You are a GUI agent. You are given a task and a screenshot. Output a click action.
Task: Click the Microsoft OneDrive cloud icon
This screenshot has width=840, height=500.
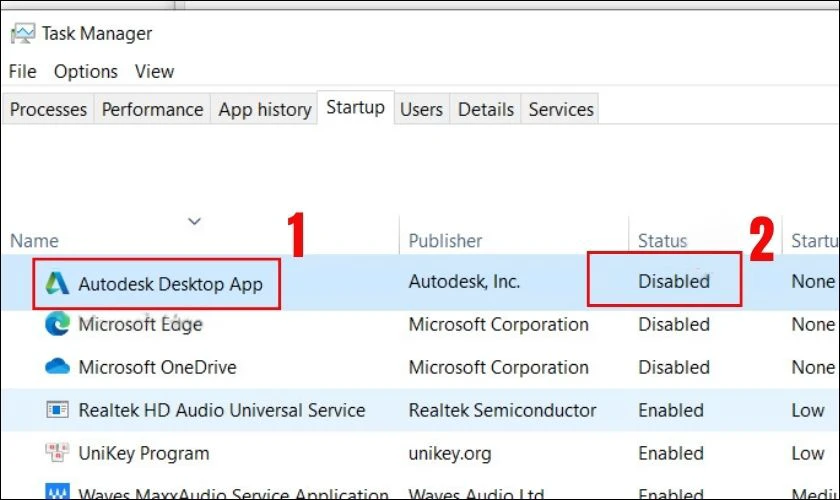(x=57, y=367)
